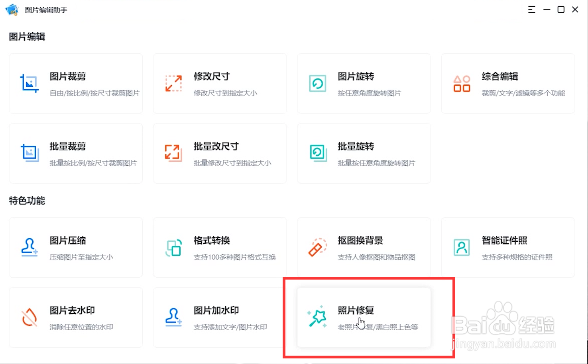Click the 修改尺寸 resize icon

click(173, 83)
